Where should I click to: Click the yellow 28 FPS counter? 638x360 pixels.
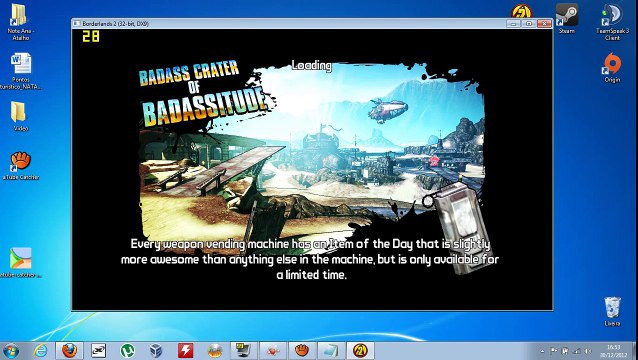coord(91,37)
